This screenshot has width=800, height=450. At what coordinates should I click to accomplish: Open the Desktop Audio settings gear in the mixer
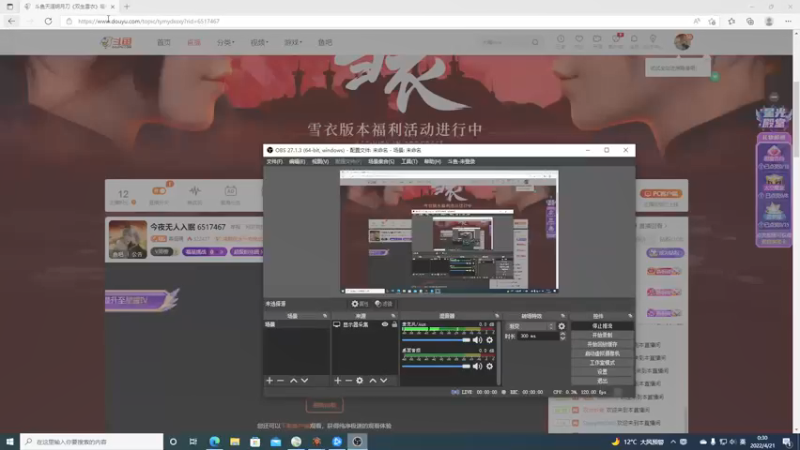click(489, 366)
